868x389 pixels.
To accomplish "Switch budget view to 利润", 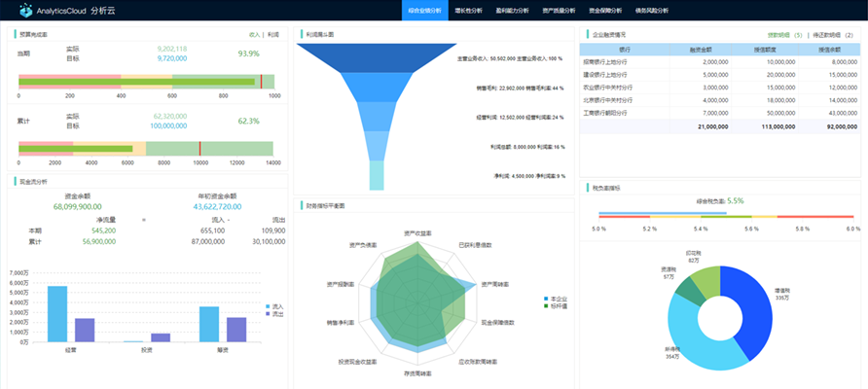I will 273,34.
